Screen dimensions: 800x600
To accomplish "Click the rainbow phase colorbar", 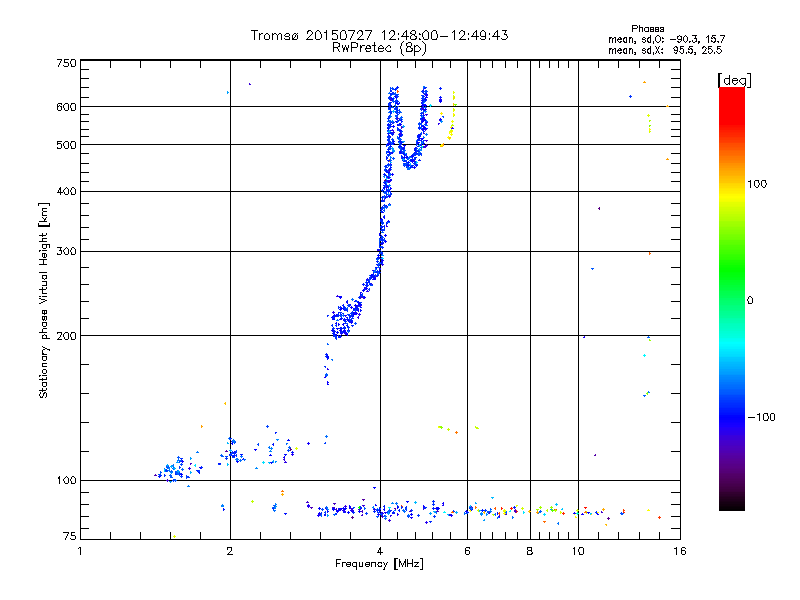I will 732,299.
